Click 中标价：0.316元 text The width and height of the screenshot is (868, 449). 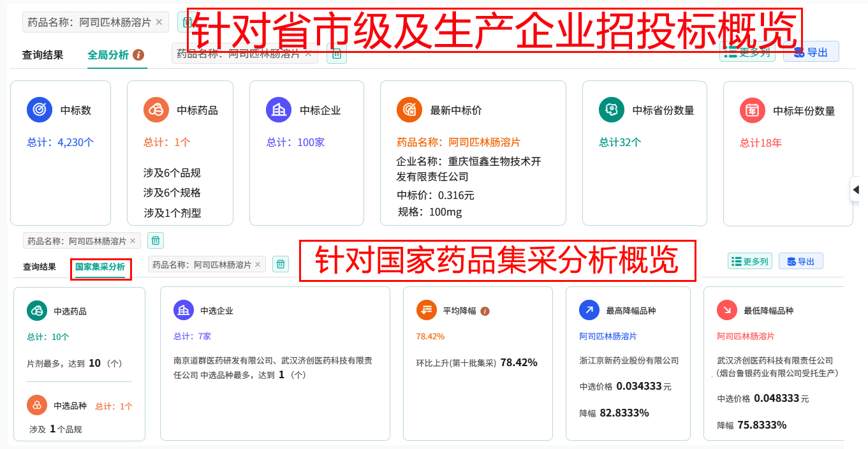436,195
